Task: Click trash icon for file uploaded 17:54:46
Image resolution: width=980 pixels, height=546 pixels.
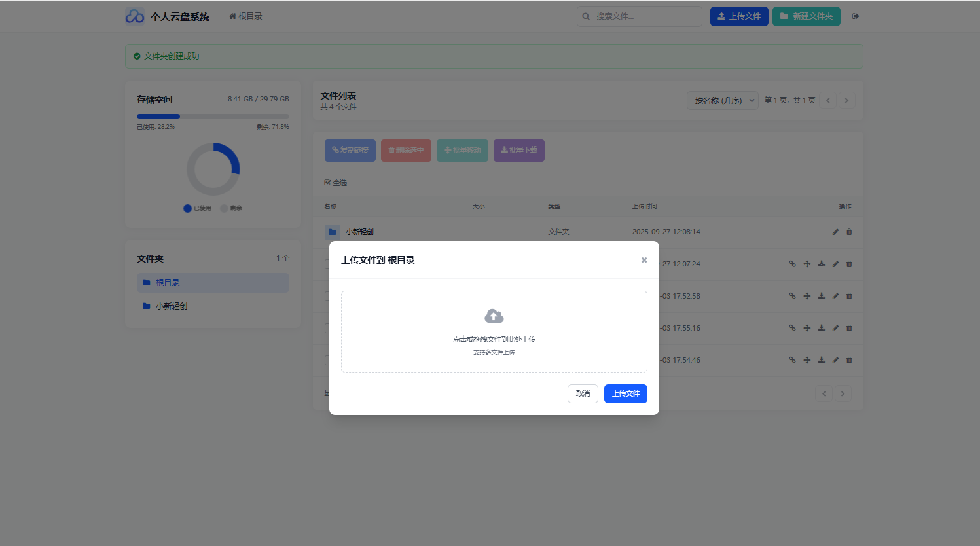Action: tap(849, 360)
